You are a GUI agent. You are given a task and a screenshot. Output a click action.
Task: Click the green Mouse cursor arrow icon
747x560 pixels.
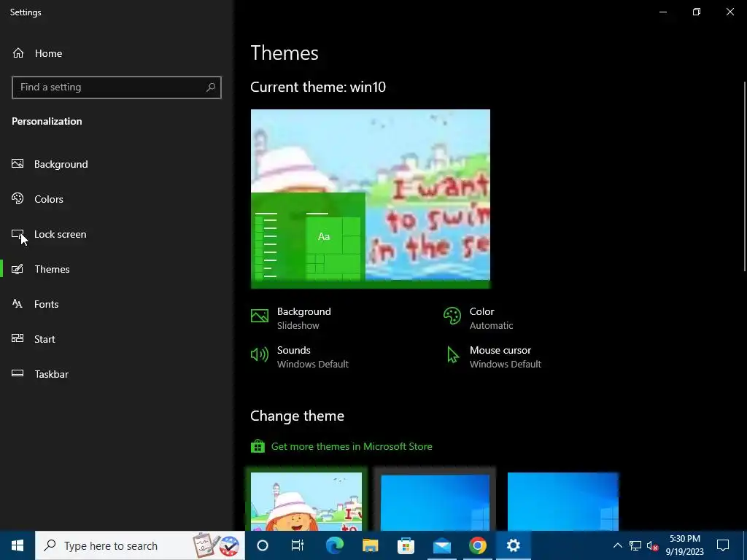pyautogui.click(x=452, y=355)
